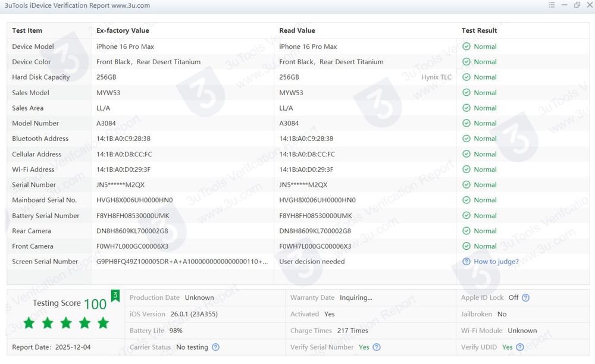Click check icon in Rear Camera row
Screen dimensions: 595x364
pos(466,231)
